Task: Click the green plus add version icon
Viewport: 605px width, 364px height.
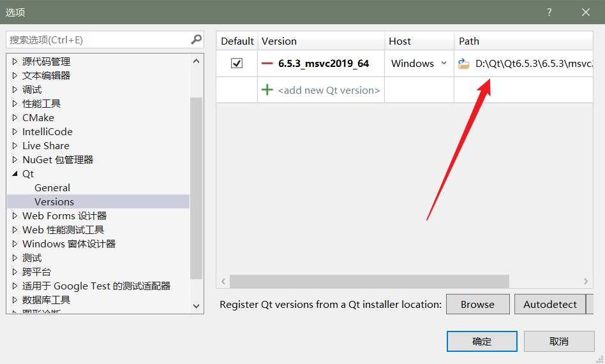Action: click(267, 90)
